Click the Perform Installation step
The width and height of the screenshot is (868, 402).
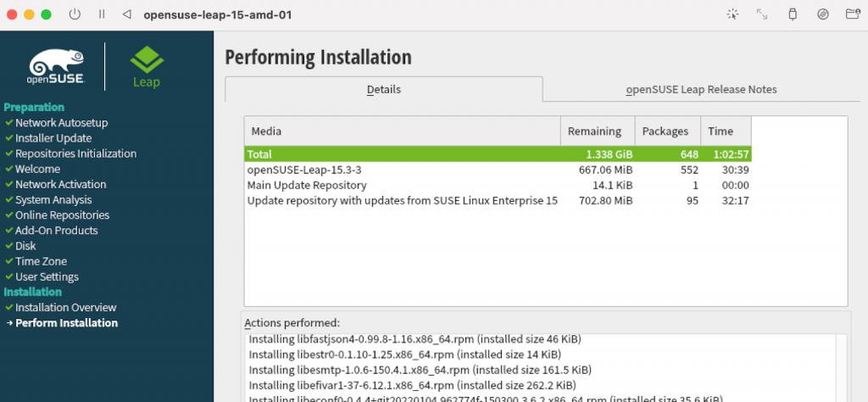(66, 323)
